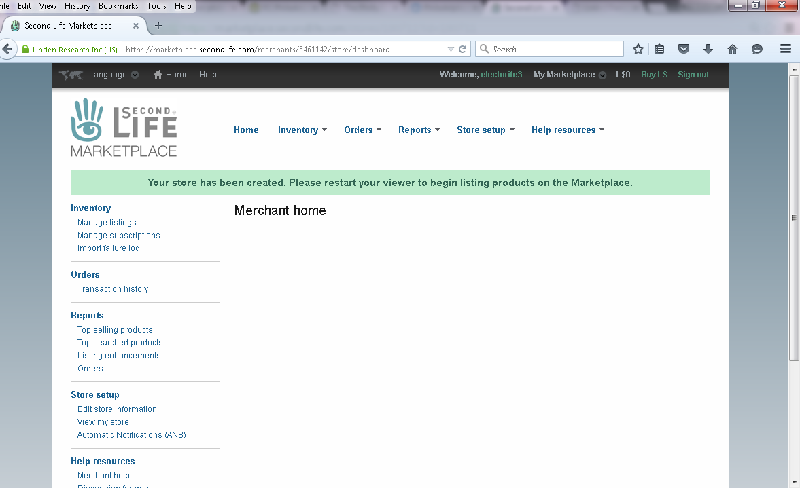Screen dimensions: 800x488
Task: Open the browser Bookmarks menu
Action: (x=118, y=6)
